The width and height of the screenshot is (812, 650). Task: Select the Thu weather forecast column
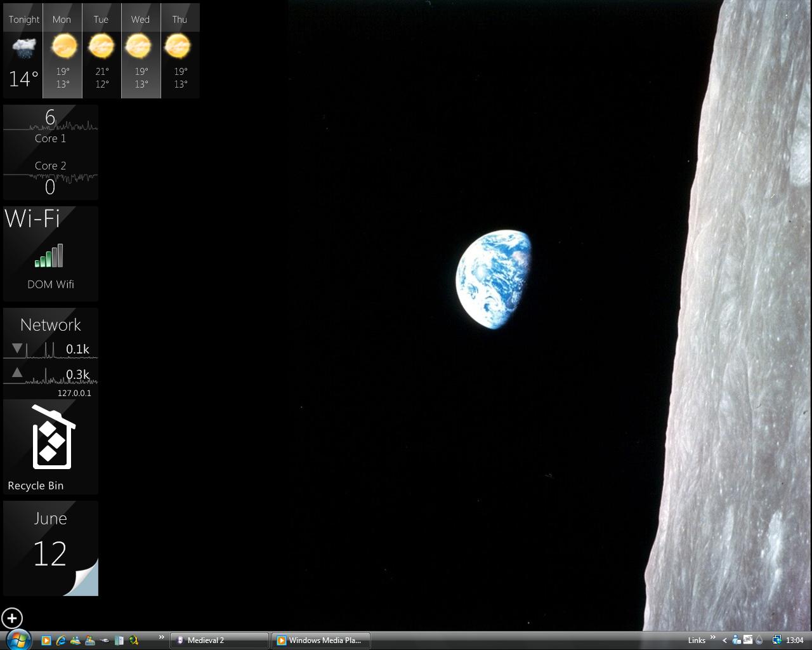(180, 51)
